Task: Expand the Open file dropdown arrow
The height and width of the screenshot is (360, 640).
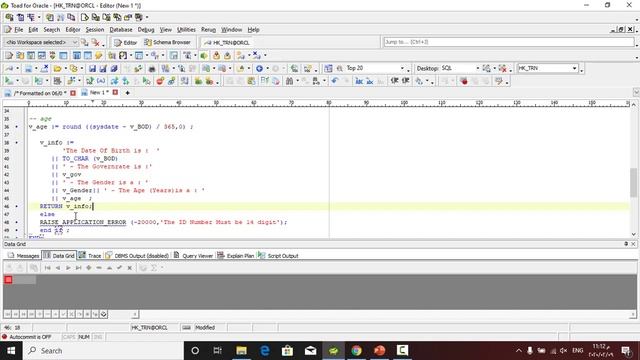Action: [66, 69]
